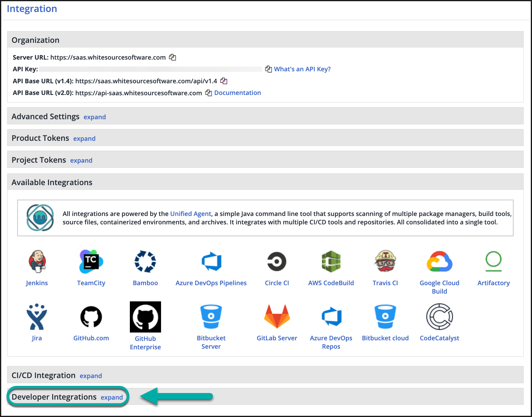Open the What's an API Key link
The width and height of the screenshot is (532, 417).
302,69
